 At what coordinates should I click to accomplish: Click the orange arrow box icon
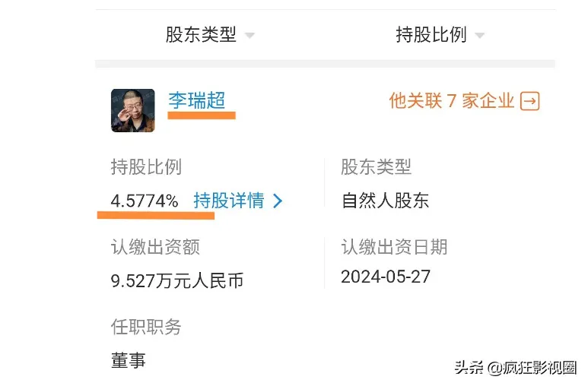click(530, 101)
